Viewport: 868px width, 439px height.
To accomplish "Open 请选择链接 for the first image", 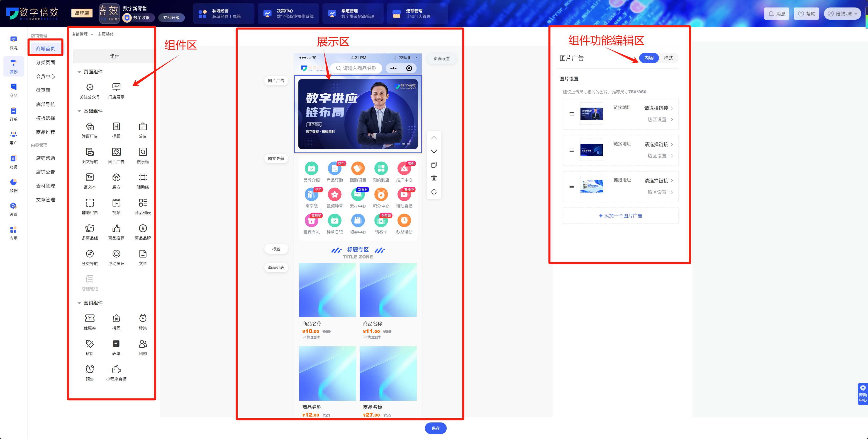I will click(658, 108).
